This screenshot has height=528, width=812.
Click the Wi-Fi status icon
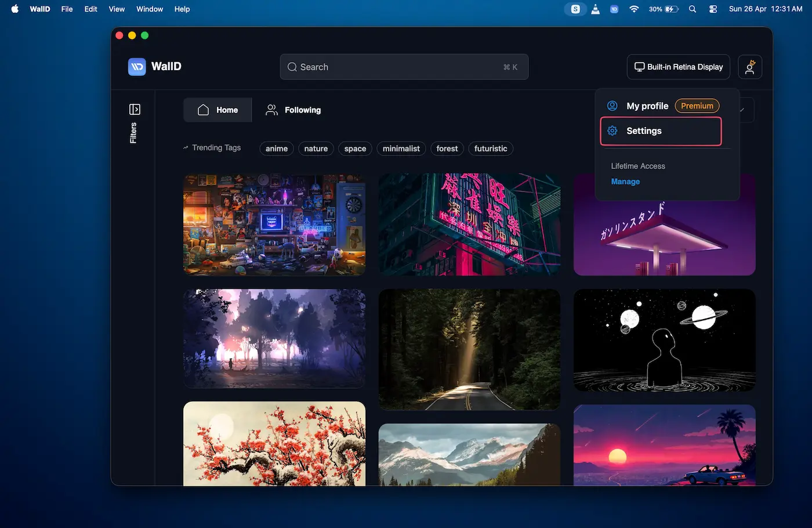tap(634, 9)
